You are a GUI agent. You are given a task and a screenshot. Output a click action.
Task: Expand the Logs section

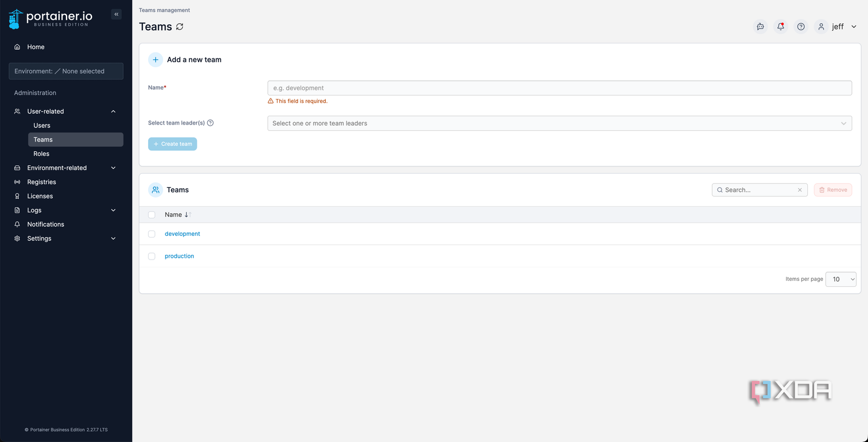coord(113,210)
